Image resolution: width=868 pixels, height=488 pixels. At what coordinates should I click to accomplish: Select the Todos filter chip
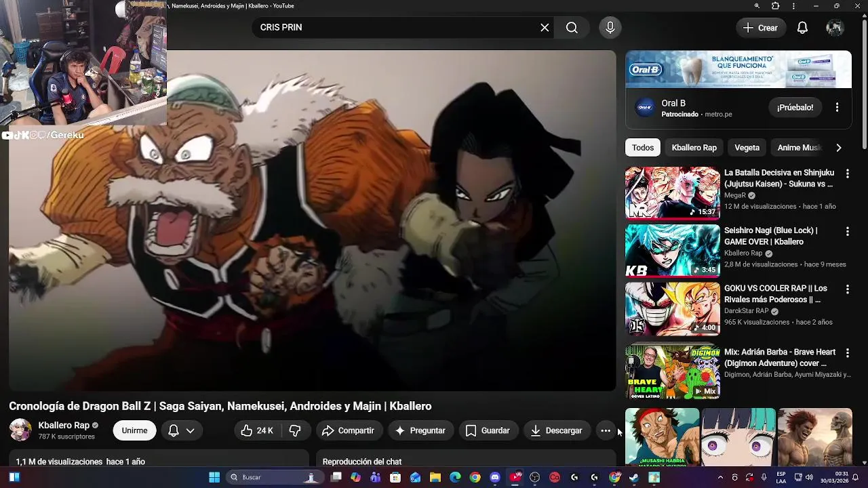[643, 148]
